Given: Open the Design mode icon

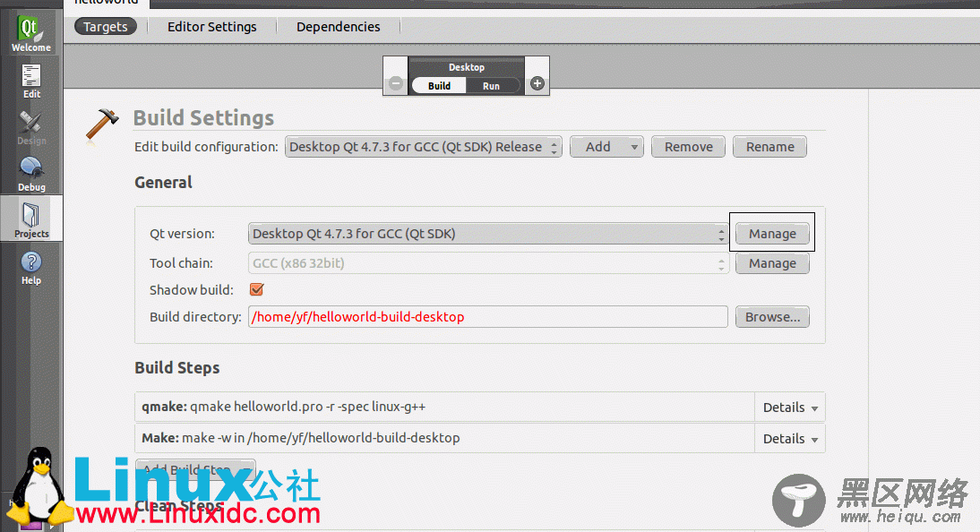Looking at the screenshot, I should 31,128.
